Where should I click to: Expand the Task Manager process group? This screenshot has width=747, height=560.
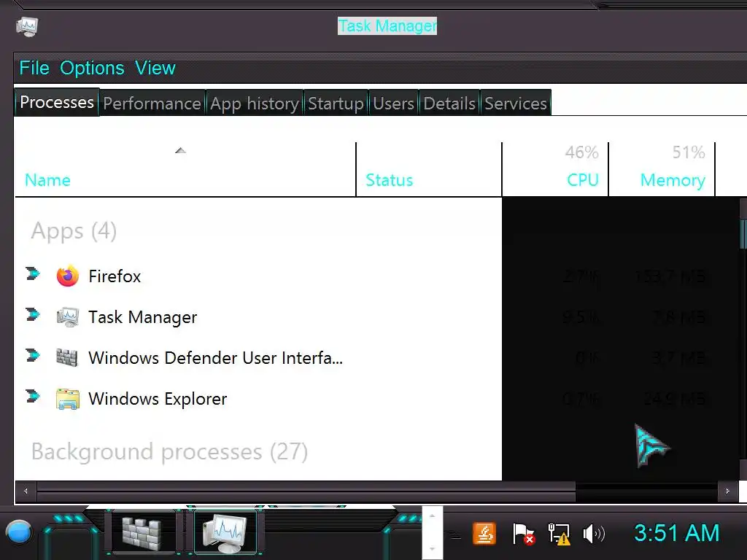(32, 315)
